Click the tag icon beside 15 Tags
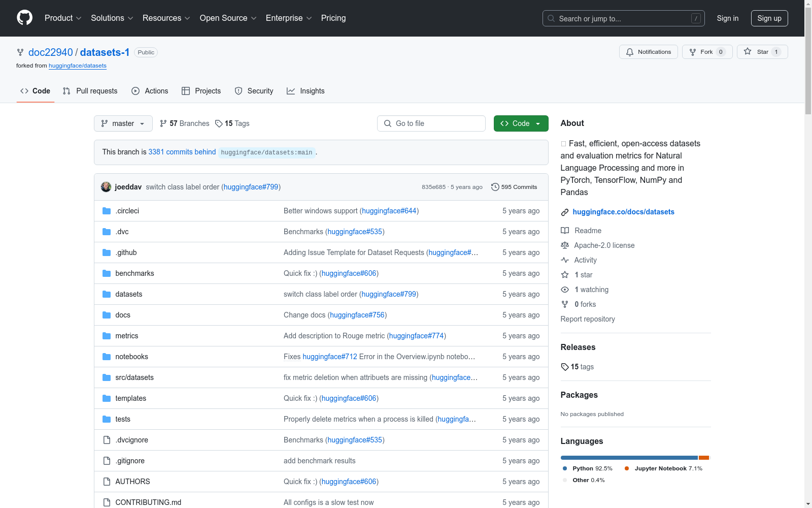Viewport: 812px width, 508px height. tap(219, 123)
